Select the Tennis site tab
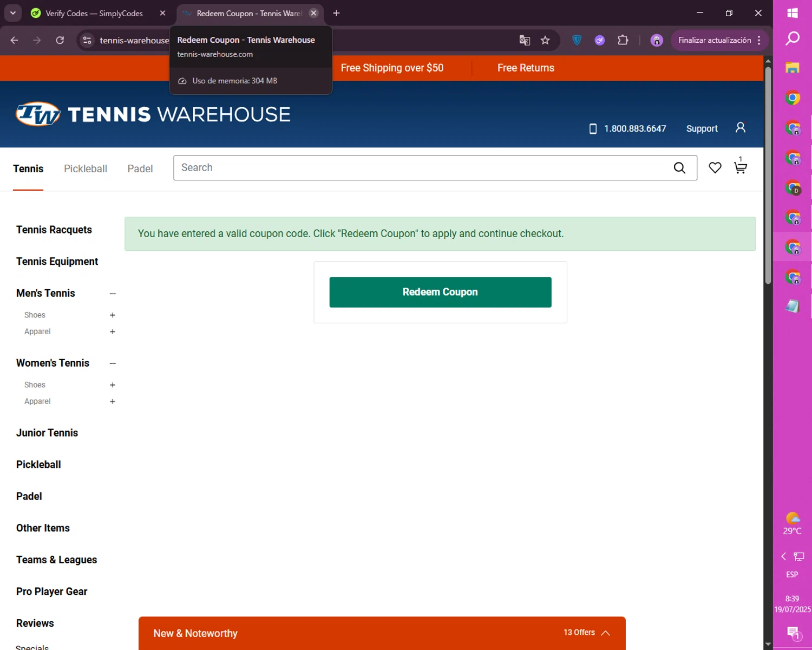Image resolution: width=812 pixels, height=650 pixels. [x=28, y=168]
